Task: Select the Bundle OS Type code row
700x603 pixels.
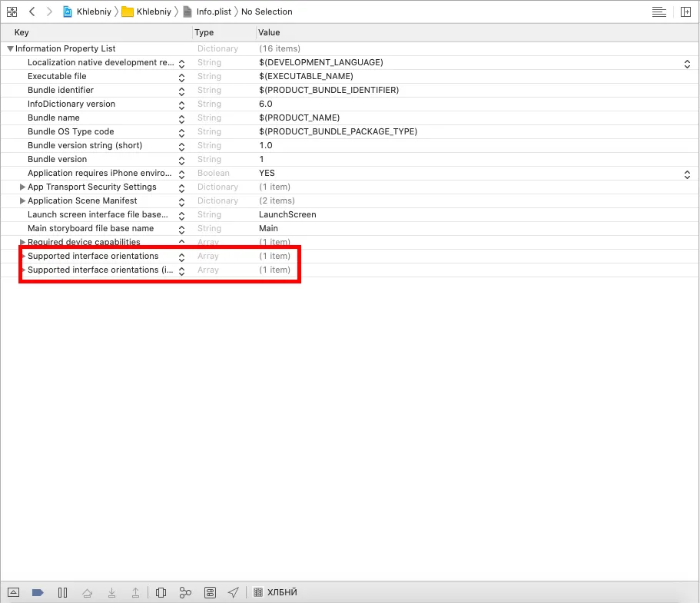Action: click(x=350, y=131)
